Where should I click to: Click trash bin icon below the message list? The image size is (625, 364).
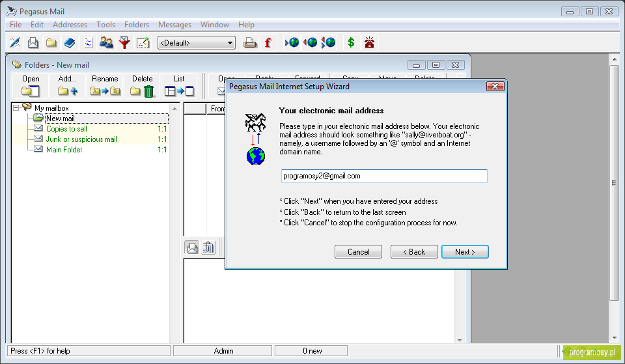[208, 248]
